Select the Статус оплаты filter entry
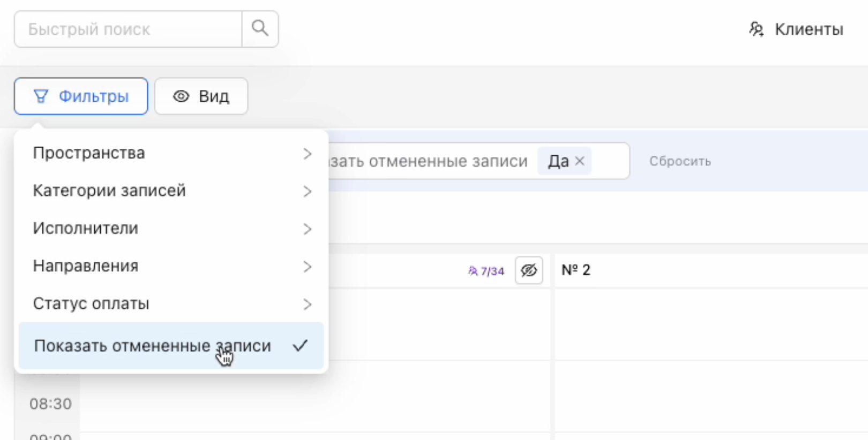868x440 pixels. (171, 304)
